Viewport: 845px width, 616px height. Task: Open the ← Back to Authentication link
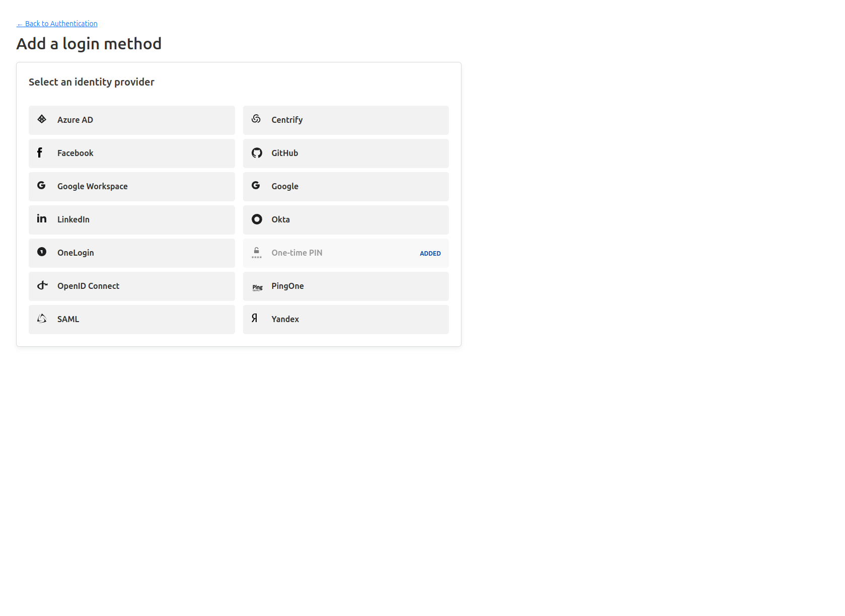[56, 23]
